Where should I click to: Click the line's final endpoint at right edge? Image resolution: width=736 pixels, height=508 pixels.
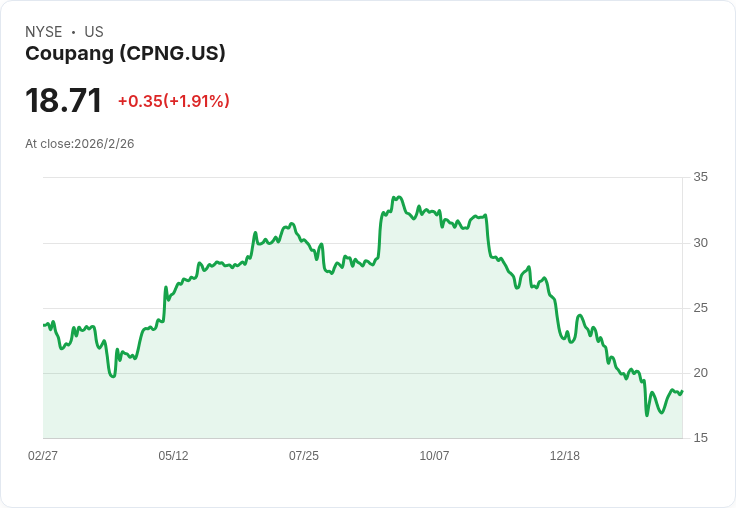(682, 391)
